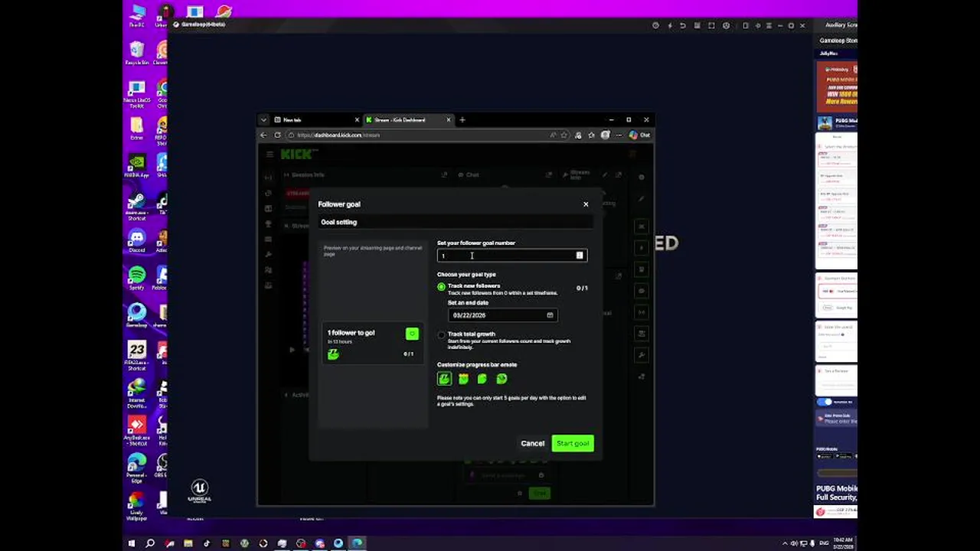
Task: Open the browser tab search dropdown arrow
Action: [263, 120]
